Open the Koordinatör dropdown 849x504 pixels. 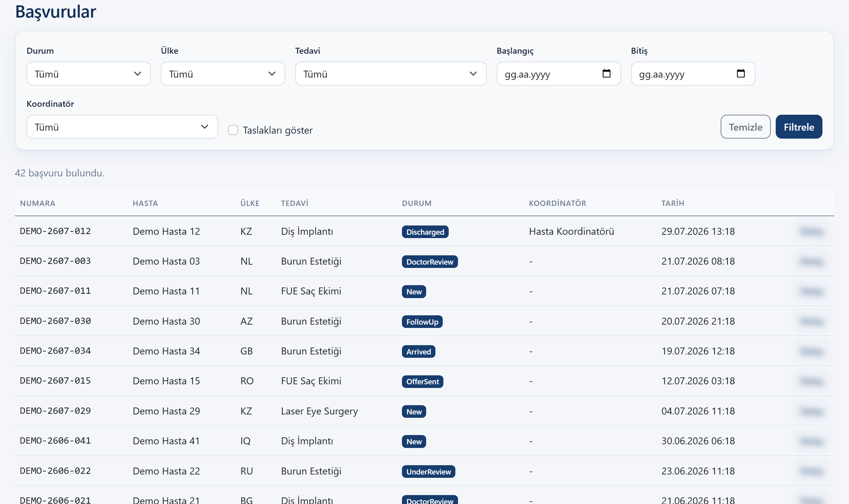(x=122, y=127)
